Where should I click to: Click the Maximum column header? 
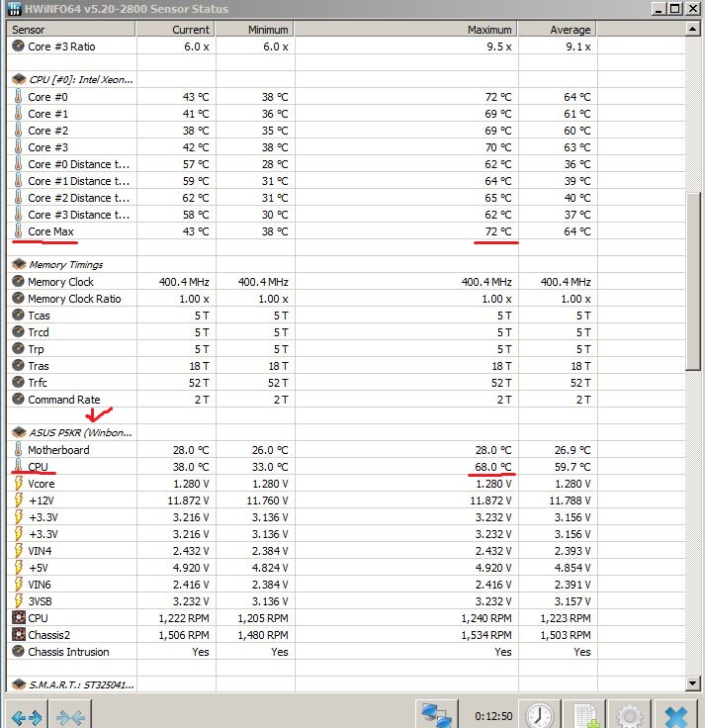(x=406, y=30)
